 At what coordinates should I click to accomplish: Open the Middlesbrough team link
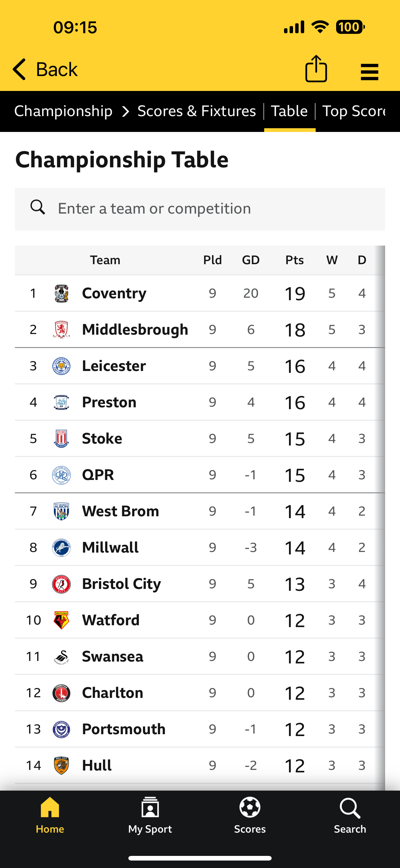[x=135, y=330]
